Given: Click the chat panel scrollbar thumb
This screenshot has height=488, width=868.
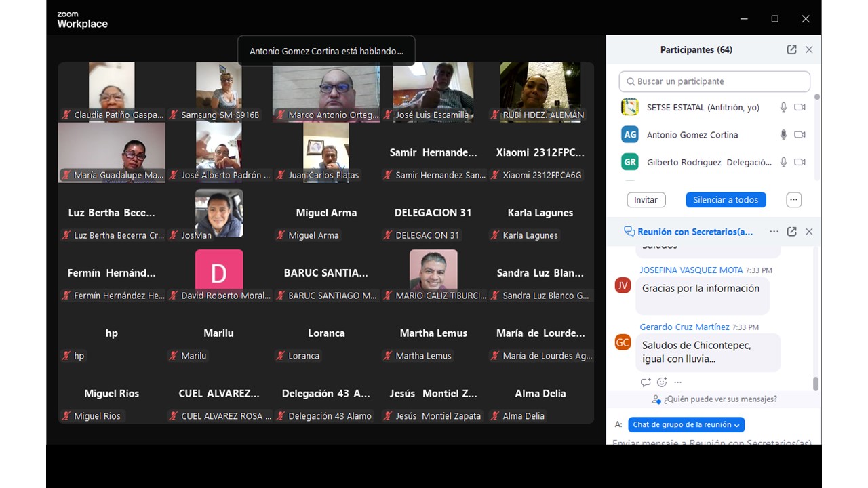Looking at the screenshot, I should coord(815,384).
